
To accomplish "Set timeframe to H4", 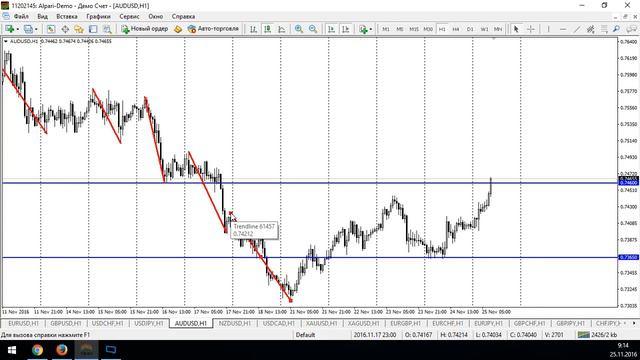I will click(456, 29).
